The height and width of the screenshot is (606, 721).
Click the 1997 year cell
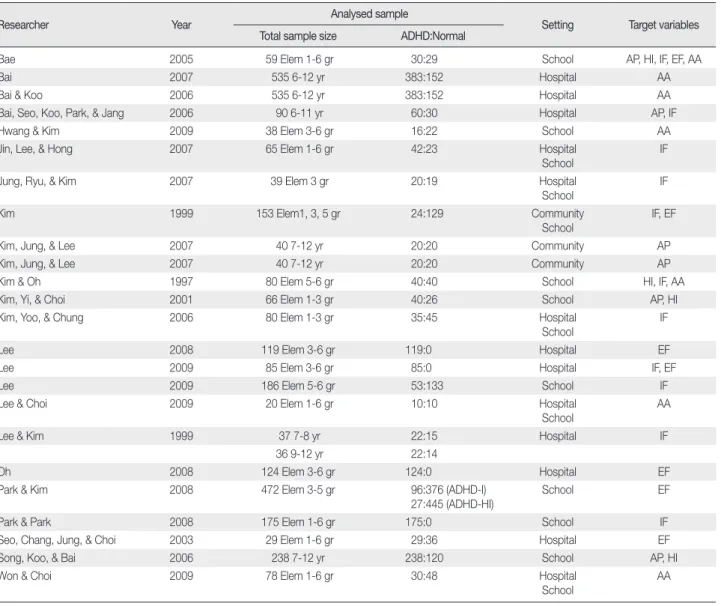[x=181, y=281]
